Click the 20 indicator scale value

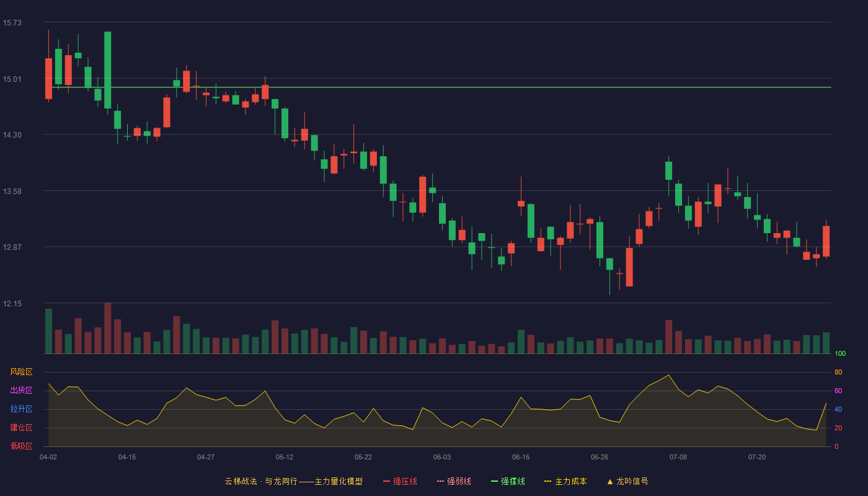pos(838,428)
